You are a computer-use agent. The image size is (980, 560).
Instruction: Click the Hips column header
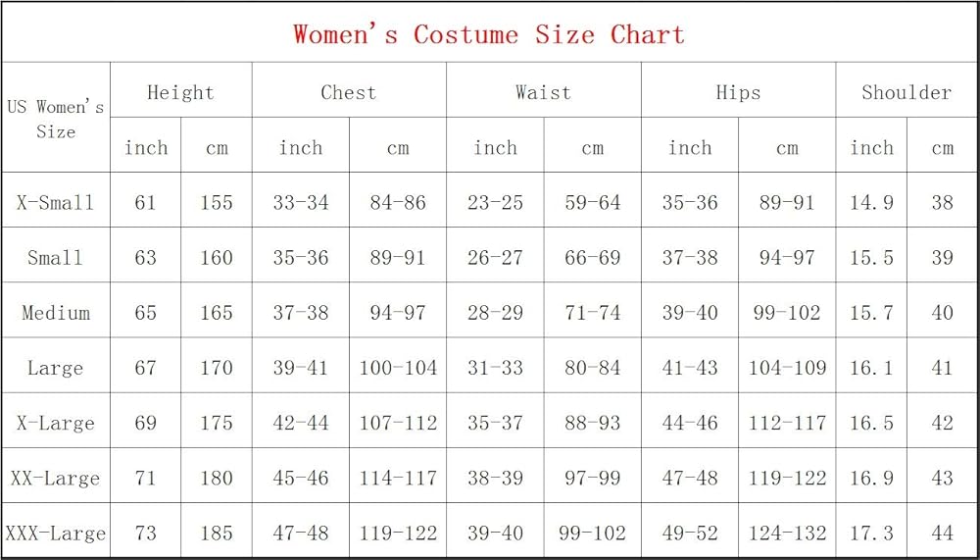738,92
